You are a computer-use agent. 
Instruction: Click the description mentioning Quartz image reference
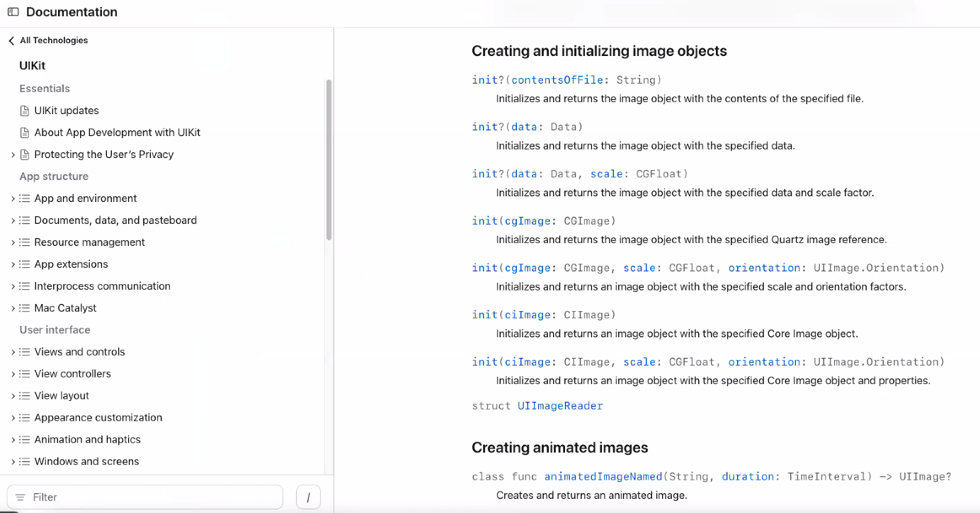[x=691, y=239]
